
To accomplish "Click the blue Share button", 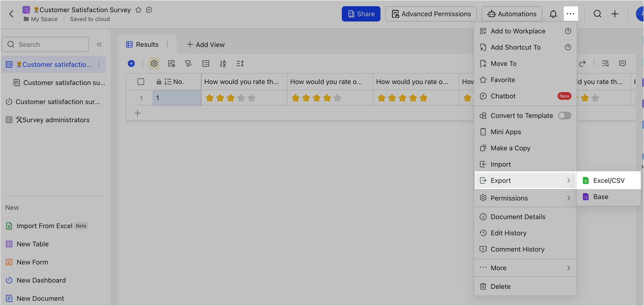I will click(x=361, y=14).
